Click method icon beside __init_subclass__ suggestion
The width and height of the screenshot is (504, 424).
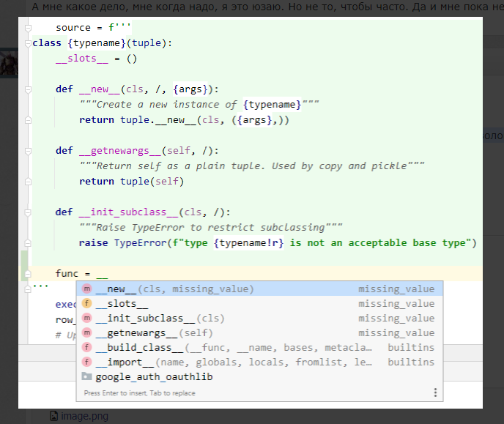point(86,318)
